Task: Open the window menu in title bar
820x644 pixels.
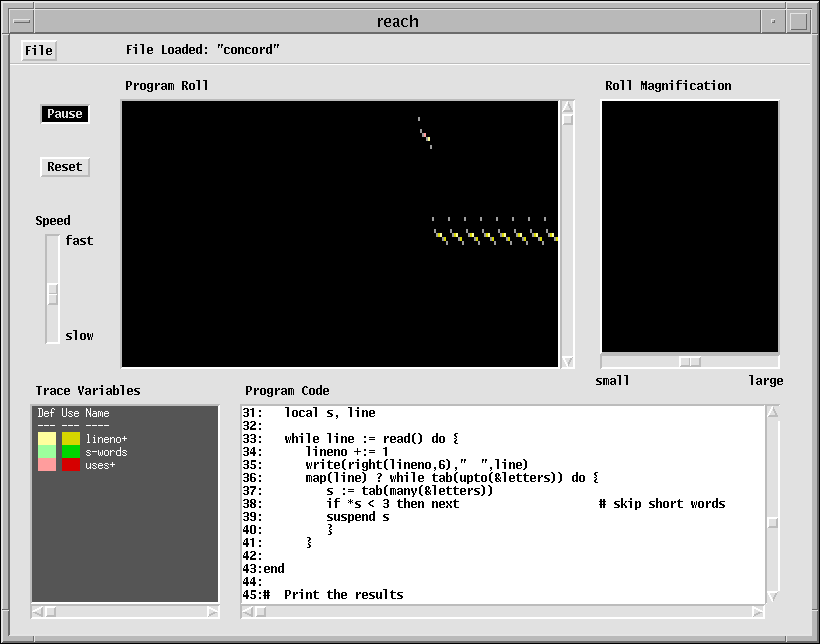Action: point(22,21)
